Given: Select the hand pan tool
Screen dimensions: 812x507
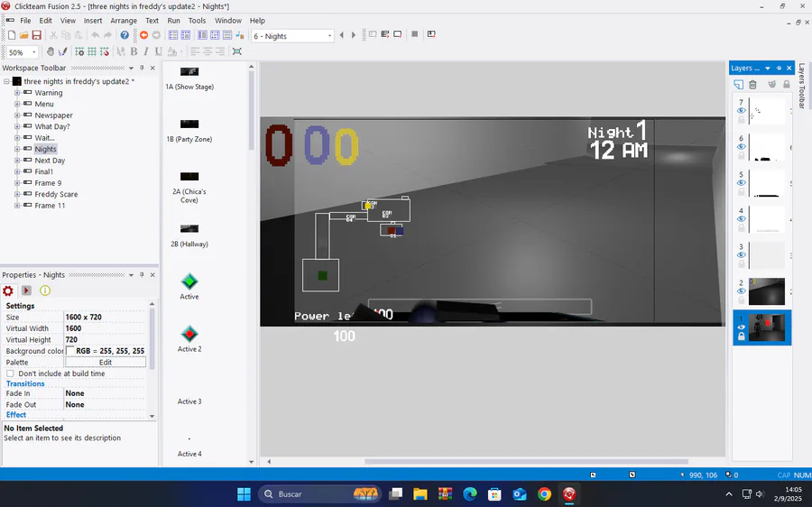Looking at the screenshot, I should tap(51, 51).
